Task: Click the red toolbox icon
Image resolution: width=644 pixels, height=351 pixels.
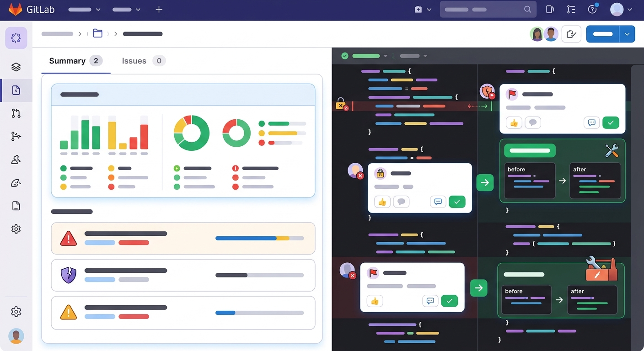Action: [x=601, y=269]
